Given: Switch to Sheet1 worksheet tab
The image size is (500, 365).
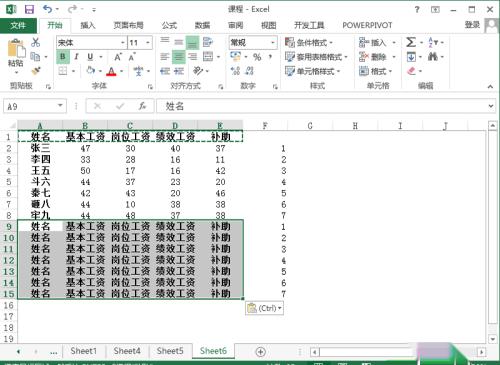Looking at the screenshot, I should pos(83,351).
